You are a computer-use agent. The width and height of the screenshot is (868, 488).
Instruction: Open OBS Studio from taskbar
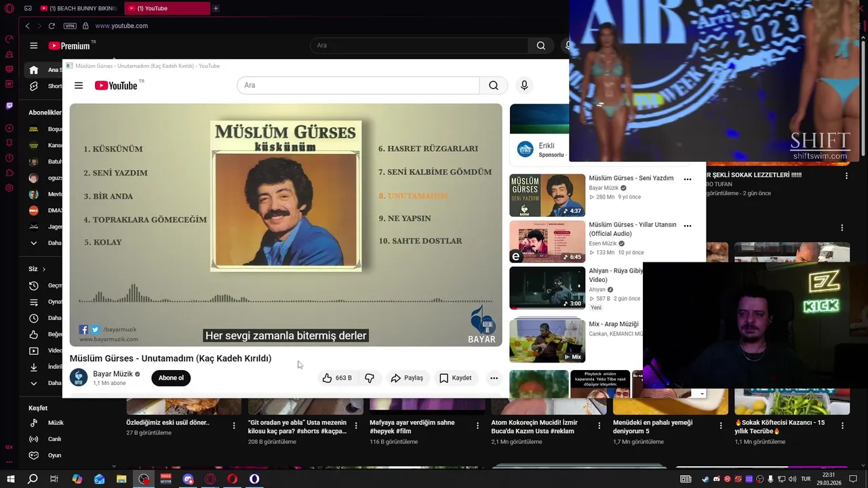144,479
